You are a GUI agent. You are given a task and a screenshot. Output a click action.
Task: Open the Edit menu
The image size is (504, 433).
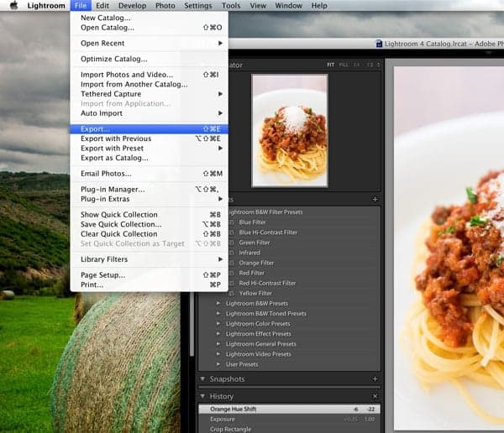click(x=102, y=6)
